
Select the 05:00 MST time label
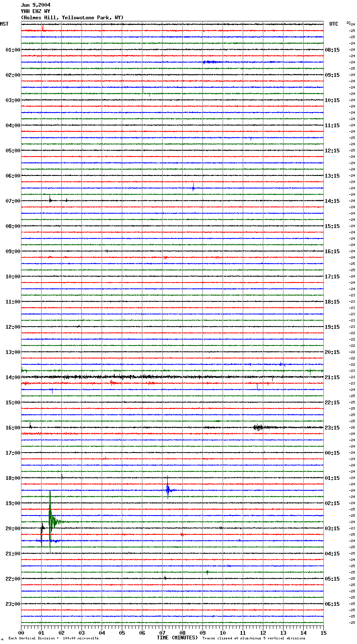(13, 151)
